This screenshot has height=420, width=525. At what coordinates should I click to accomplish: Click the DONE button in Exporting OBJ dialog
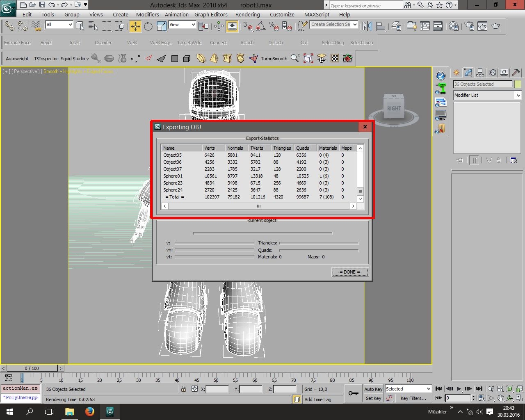(x=349, y=272)
